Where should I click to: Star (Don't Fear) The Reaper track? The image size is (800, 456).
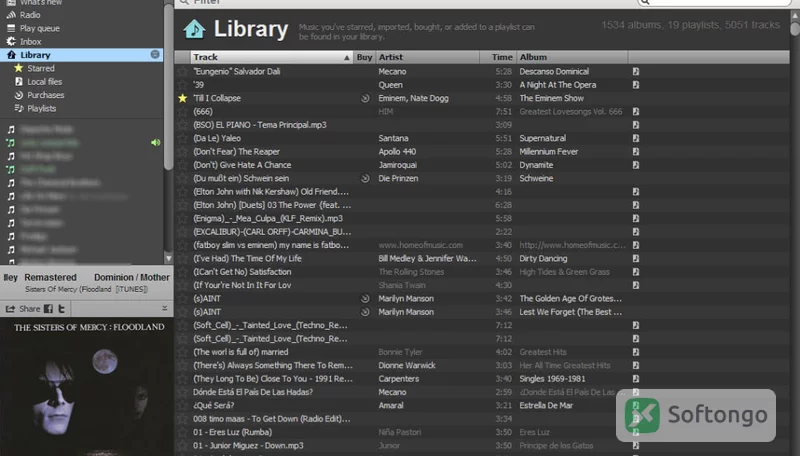(183, 151)
